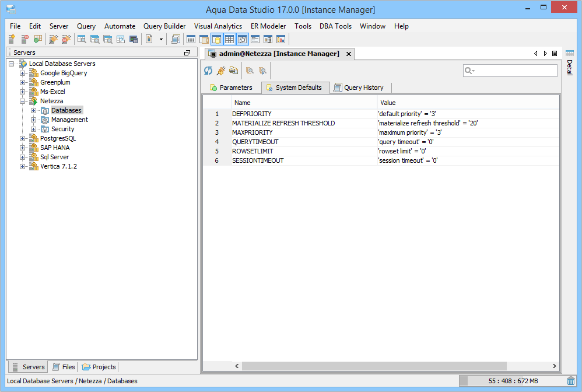582x392 pixels.
Task: Sort by the Value column header
Action: click(468, 103)
